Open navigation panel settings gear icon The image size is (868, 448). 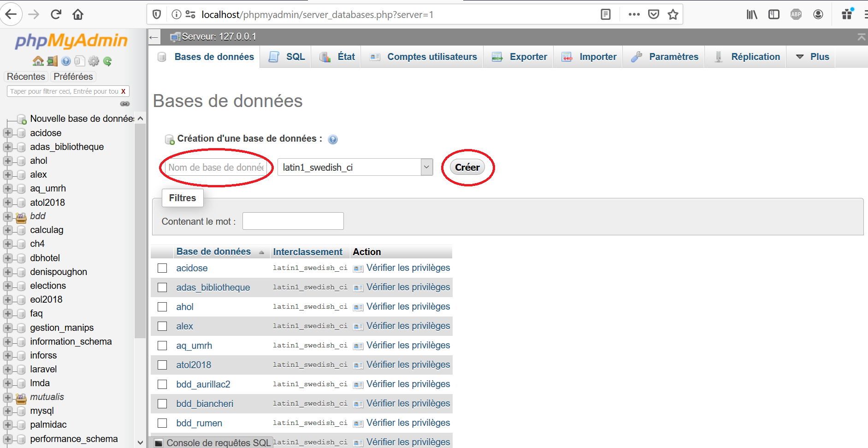(94, 61)
